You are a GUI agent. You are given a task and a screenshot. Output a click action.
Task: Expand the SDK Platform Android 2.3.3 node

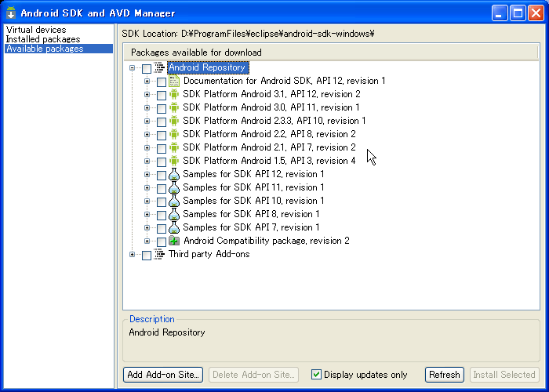(x=147, y=121)
